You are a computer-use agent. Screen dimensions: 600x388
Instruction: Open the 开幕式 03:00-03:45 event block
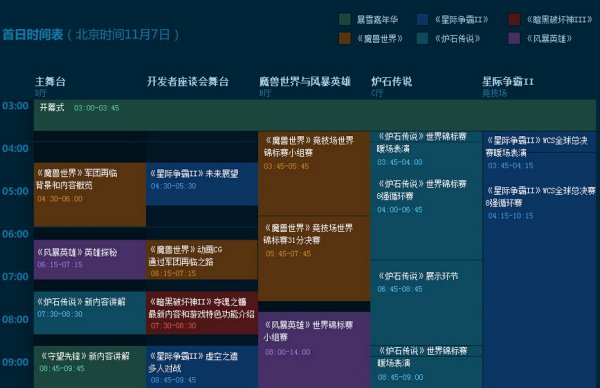(x=315, y=115)
